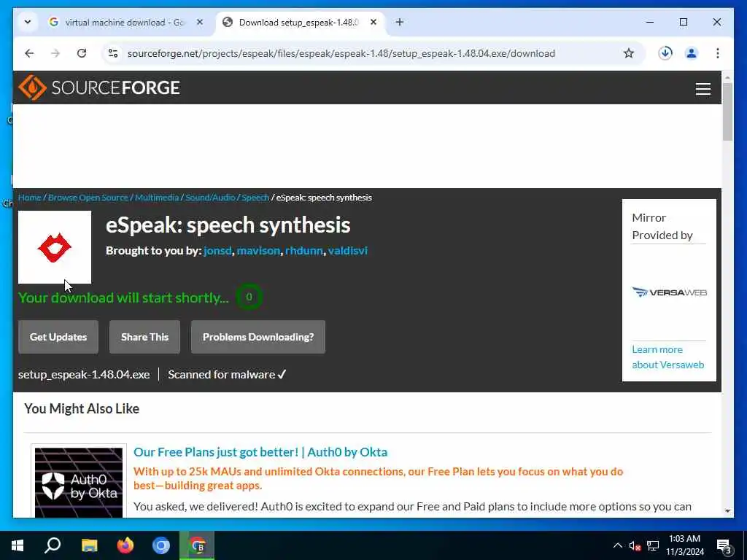Image resolution: width=747 pixels, height=560 pixels.
Task: Open Browse Open Source breadcrumb
Action: pyautogui.click(x=88, y=198)
